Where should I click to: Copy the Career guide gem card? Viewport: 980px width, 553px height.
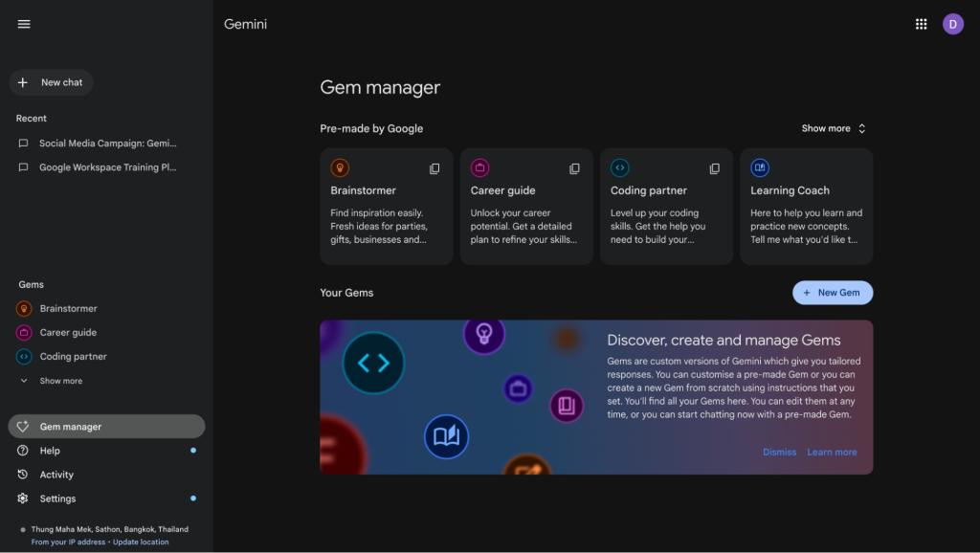(574, 168)
